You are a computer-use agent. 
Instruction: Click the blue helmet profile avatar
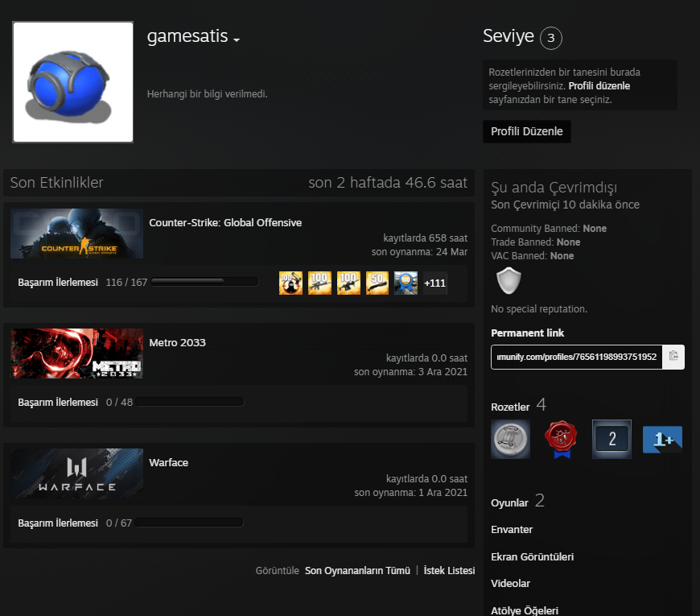point(72,82)
